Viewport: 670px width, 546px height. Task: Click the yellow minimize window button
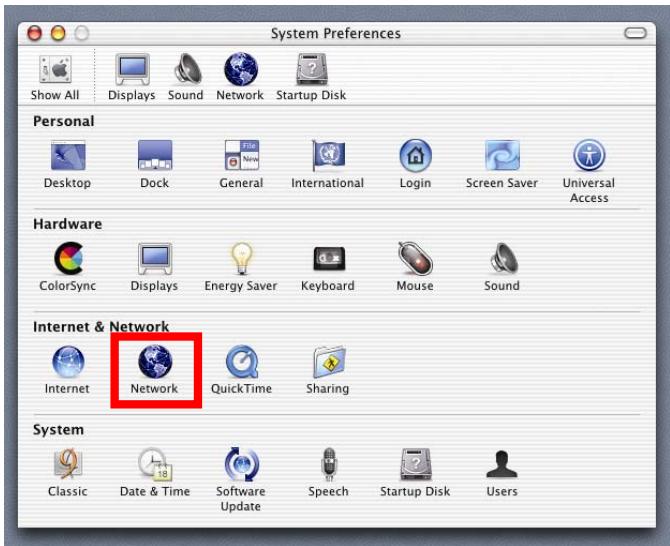[58, 33]
